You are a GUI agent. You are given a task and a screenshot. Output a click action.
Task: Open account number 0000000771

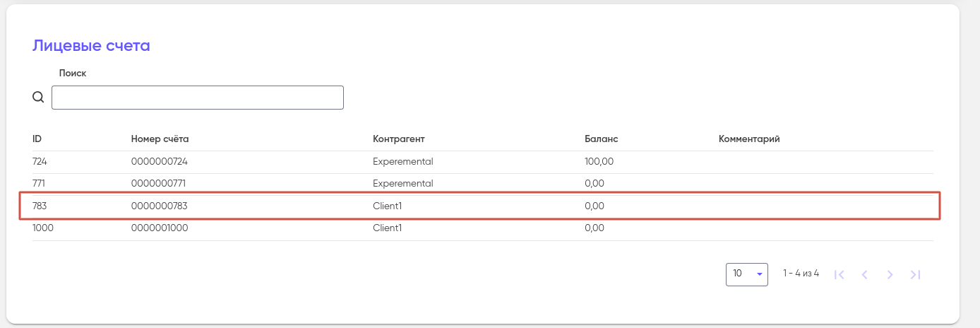click(x=159, y=183)
